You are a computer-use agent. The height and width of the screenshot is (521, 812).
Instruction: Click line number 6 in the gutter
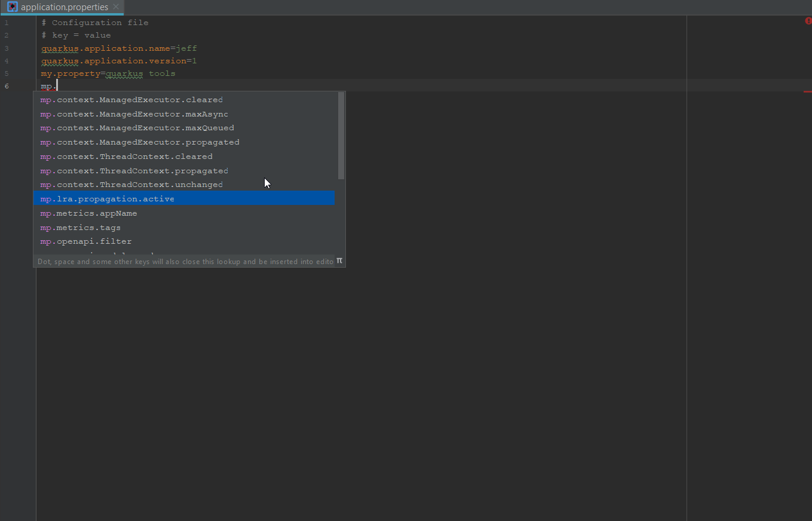click(x=7, y=85)
